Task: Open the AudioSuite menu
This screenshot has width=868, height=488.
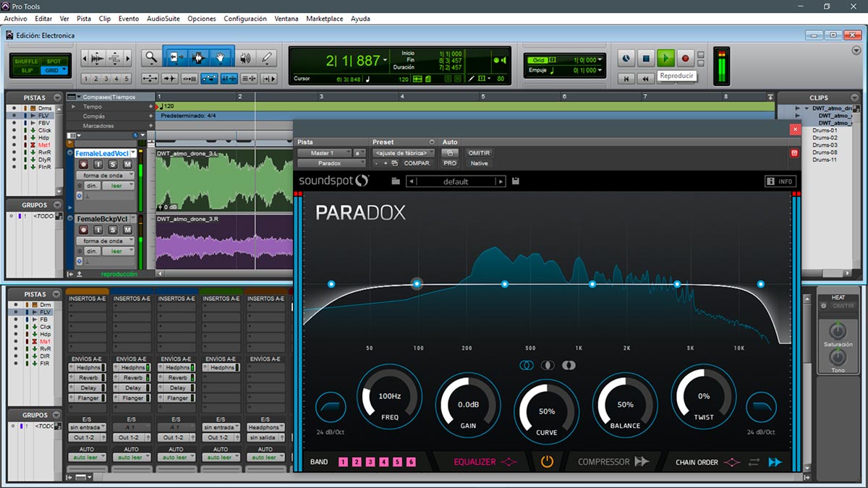Action: click(163, 19)
